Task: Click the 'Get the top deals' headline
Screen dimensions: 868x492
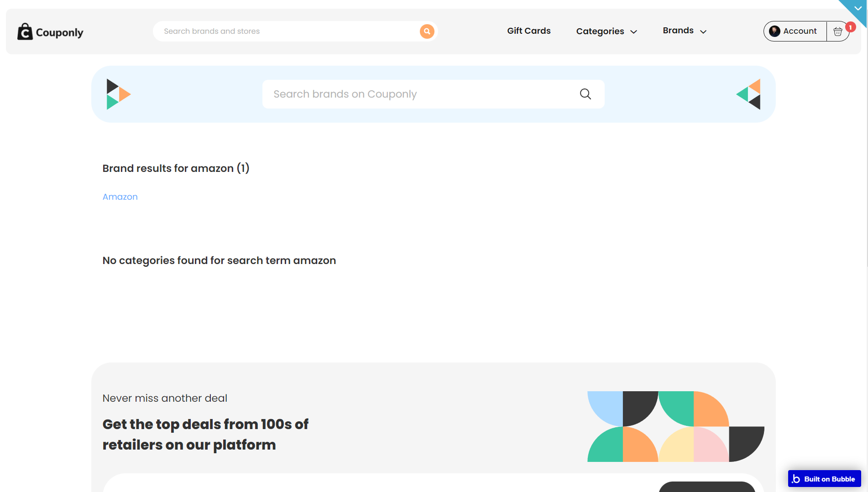Action: coord(205,435)
